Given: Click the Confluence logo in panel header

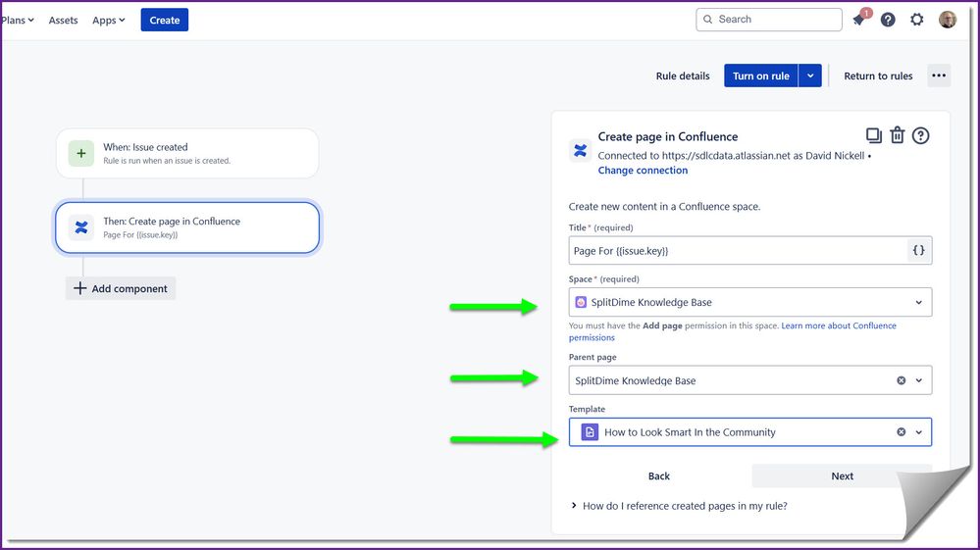Looking at the screenshot, I should [x=580, y=150].
